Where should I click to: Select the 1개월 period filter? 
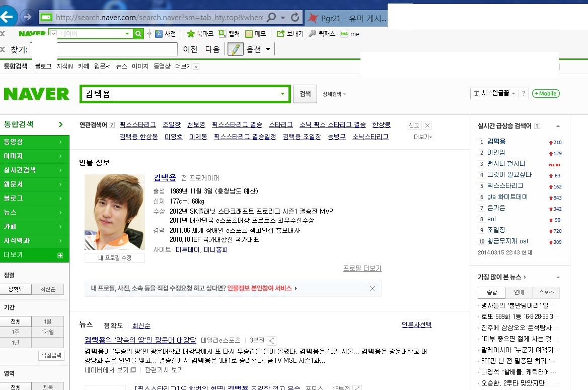[48, 332]
